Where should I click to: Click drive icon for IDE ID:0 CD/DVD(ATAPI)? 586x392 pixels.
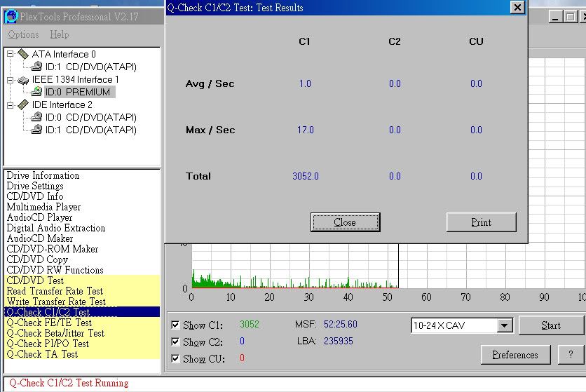(36, 117)
